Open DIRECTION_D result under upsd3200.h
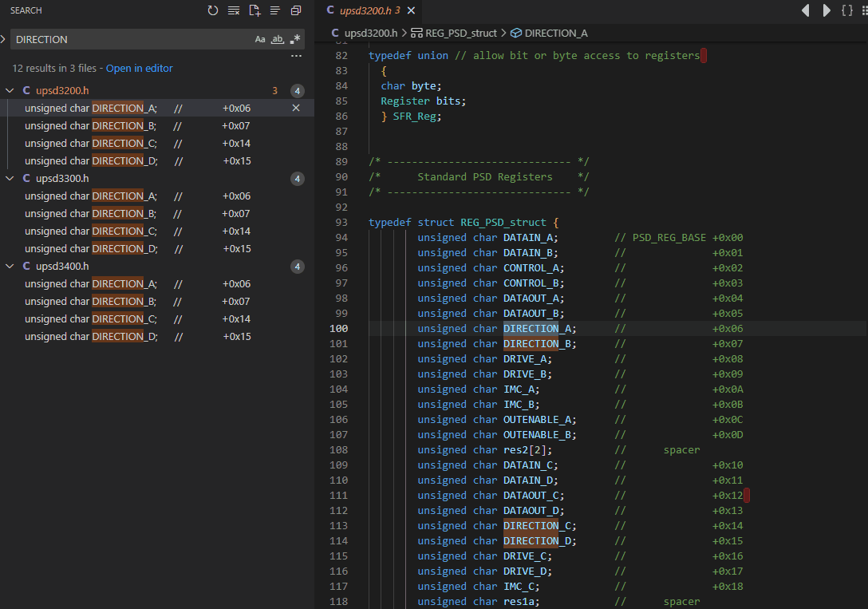This screenshot has width=868, height=609. click(x=157, y=161)
